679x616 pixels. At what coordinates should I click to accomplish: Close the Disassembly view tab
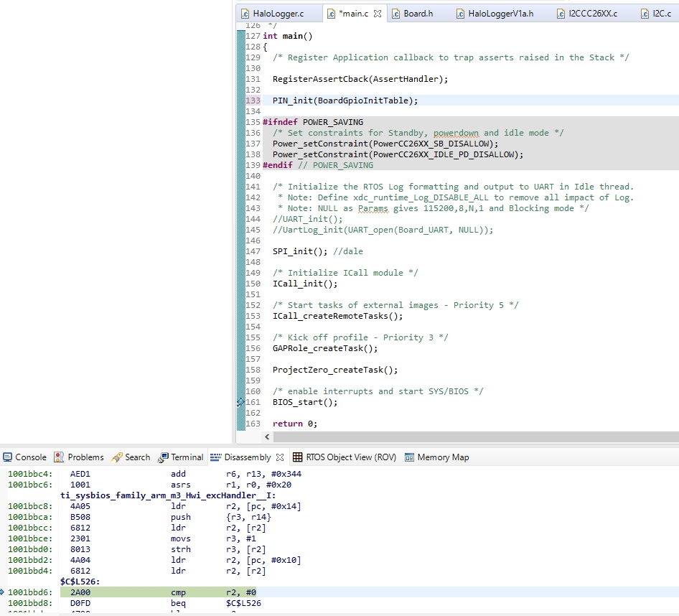tap(280, 457)
